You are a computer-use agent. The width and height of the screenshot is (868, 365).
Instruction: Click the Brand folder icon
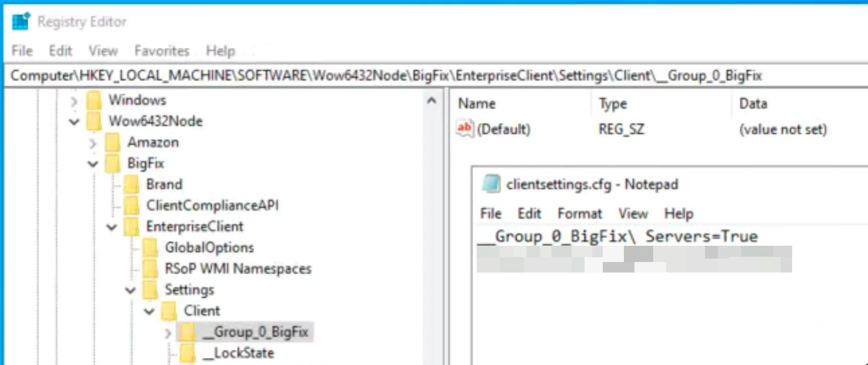click(x=131, y=184)
